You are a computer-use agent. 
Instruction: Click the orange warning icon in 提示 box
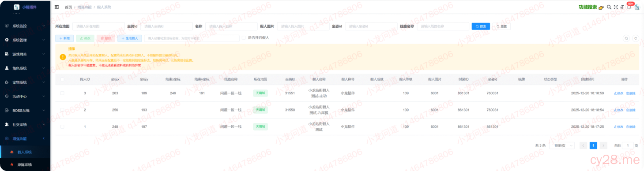click(x=63, y=57)
